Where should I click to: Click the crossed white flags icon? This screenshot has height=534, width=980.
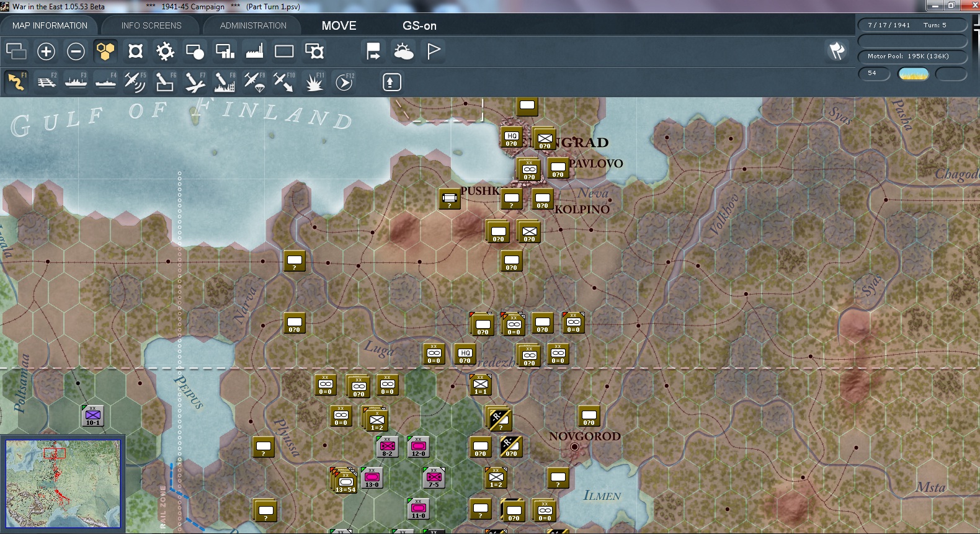(837, 51)
